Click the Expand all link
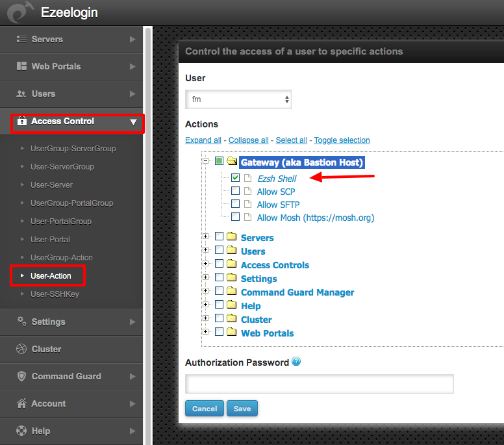 click(203, 140)
